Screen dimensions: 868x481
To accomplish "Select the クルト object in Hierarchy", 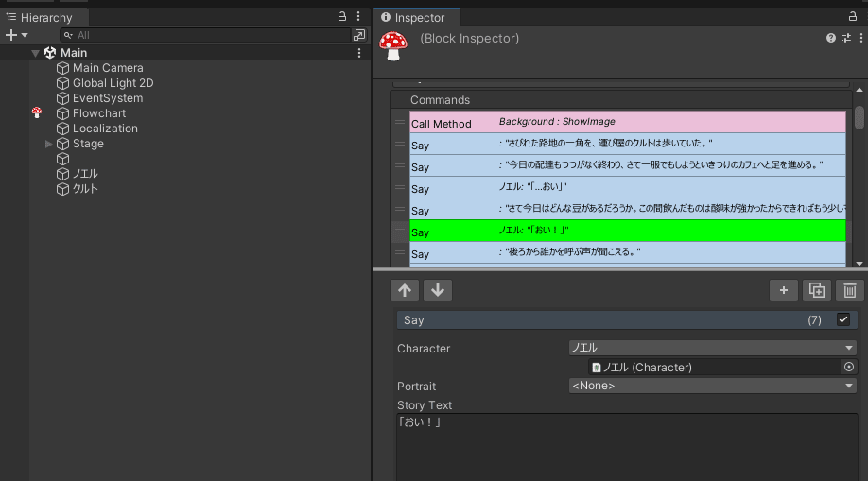I will [x=85, y=189].
